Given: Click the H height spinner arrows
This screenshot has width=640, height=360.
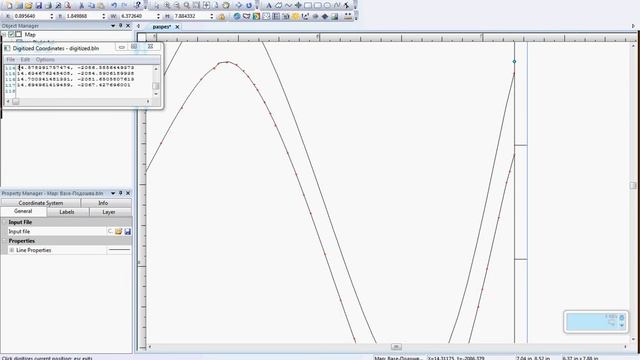Looking at the screenshot, I should 211,16.
